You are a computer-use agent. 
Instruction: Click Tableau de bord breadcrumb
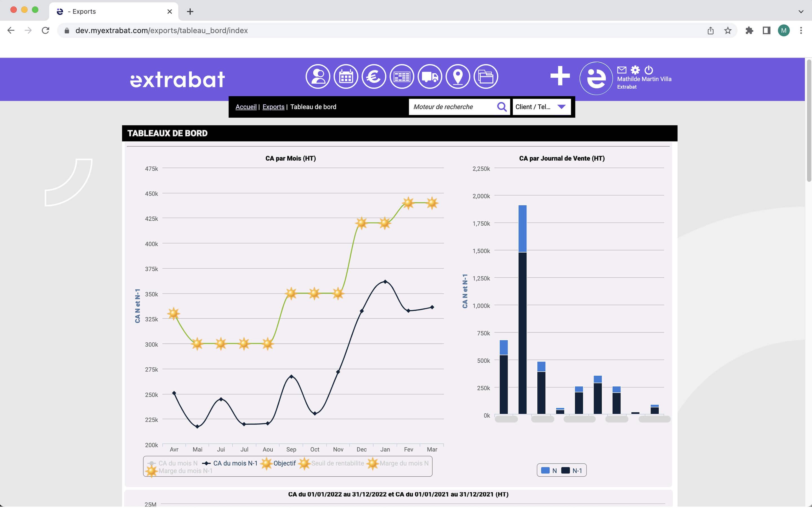(313, 107)
